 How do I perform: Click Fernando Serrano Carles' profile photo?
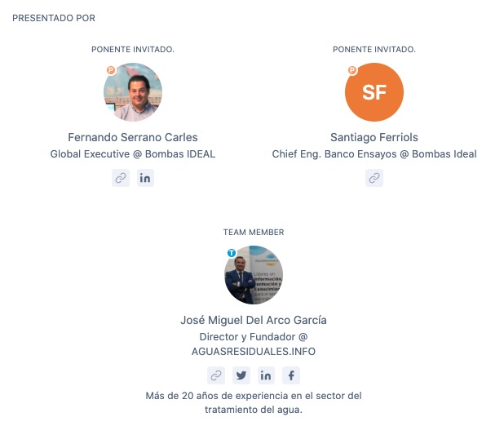[x=133, y=92]
